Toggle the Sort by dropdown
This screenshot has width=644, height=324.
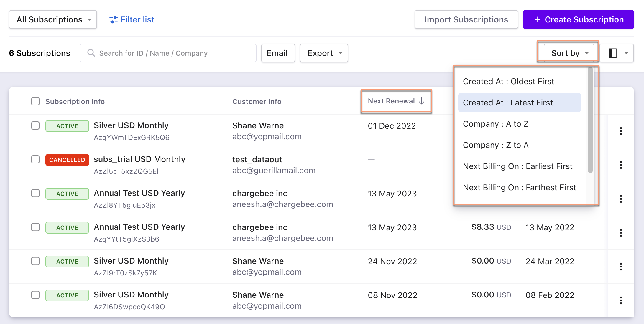569,53
